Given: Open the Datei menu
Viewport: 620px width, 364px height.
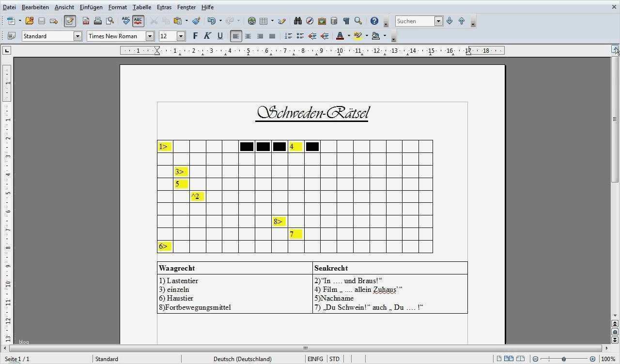Looking at the screenshot, I should click(9, 7).
